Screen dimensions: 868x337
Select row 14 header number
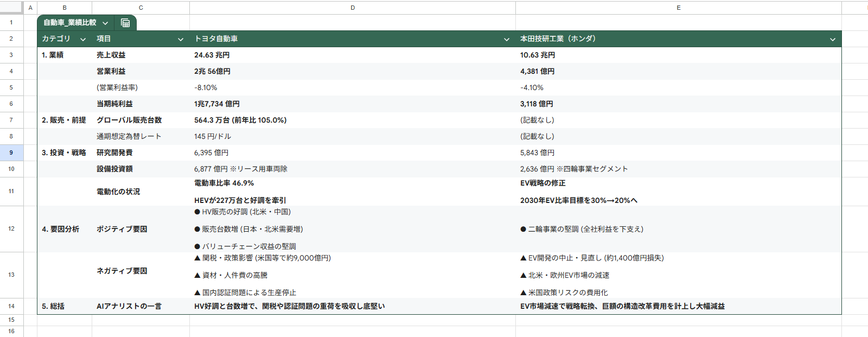[x=11, y=306]
